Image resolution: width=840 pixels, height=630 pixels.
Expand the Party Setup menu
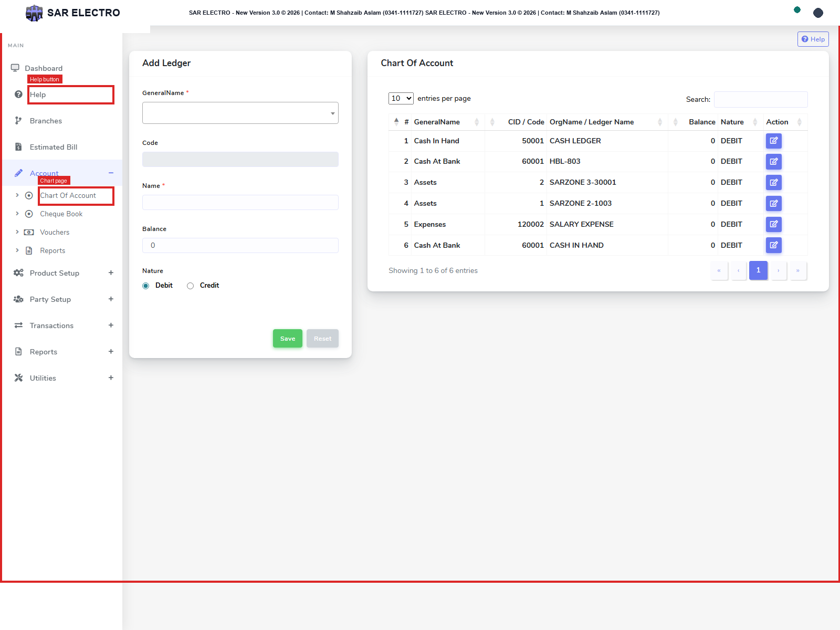[111, 299]
